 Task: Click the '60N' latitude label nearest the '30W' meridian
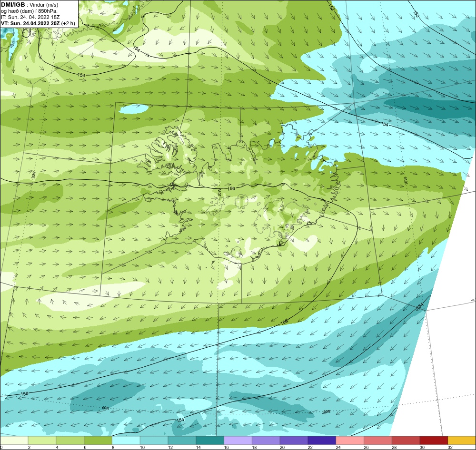click(105, 408)
